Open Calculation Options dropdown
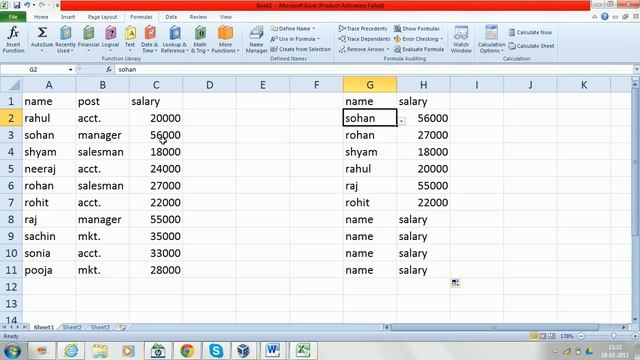The width and height of the screenshot is (640, 360). (x=491, y=39)
